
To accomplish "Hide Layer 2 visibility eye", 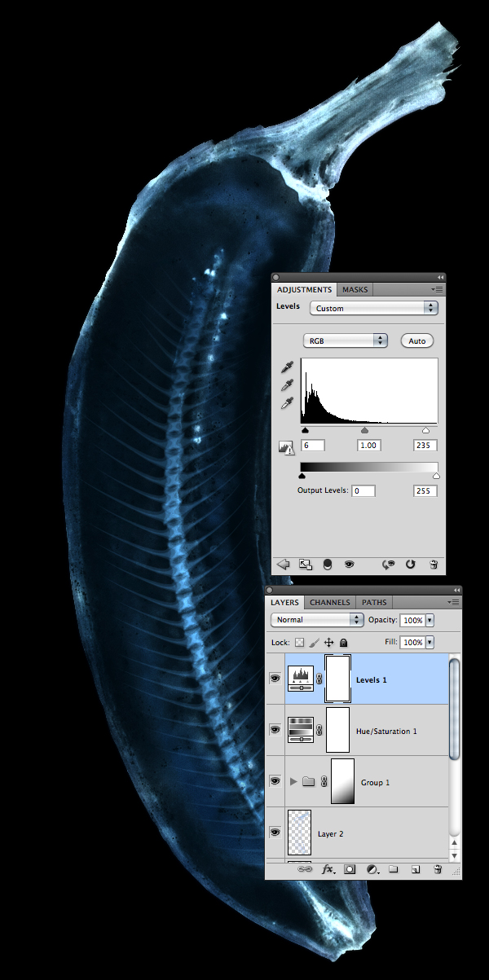I will tap(275, 832).
